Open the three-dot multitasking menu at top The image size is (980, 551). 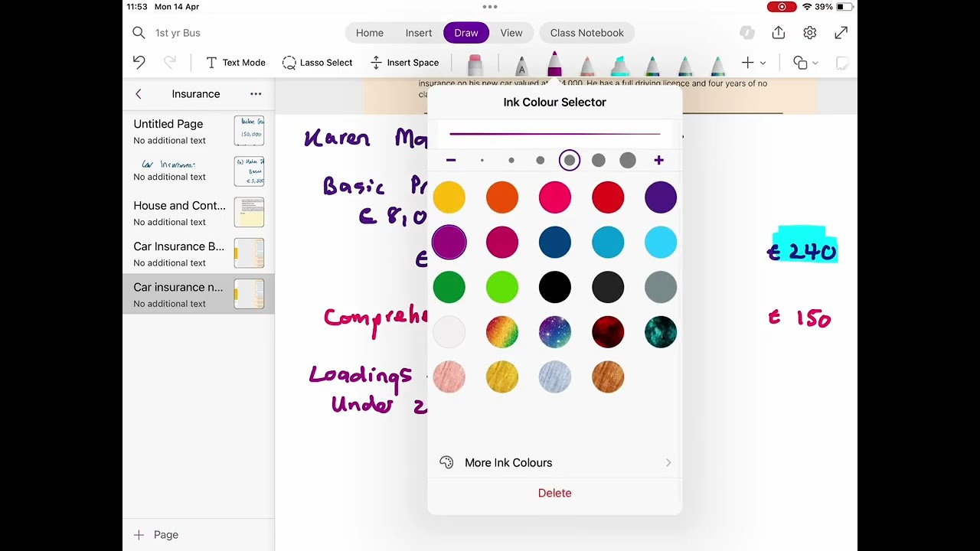pos(490,7)
